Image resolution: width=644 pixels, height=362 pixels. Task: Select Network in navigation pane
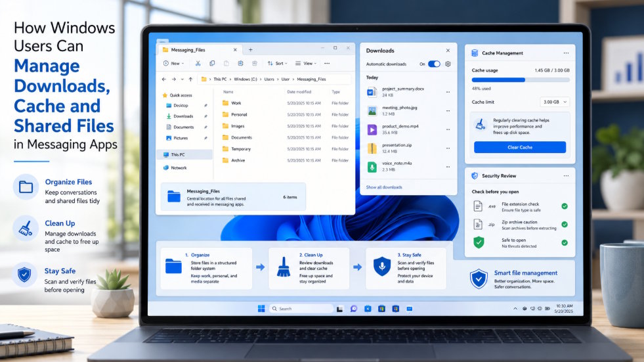[x=175, y=168]
